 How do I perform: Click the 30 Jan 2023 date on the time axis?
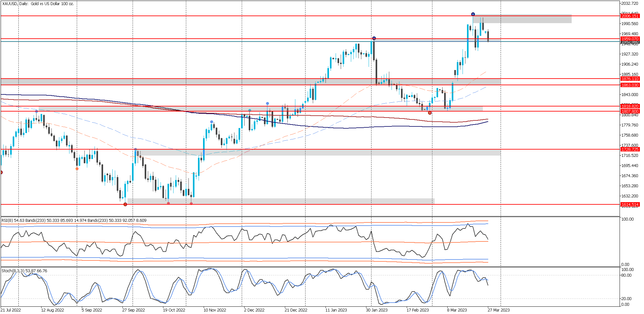(x=377, y=310)
